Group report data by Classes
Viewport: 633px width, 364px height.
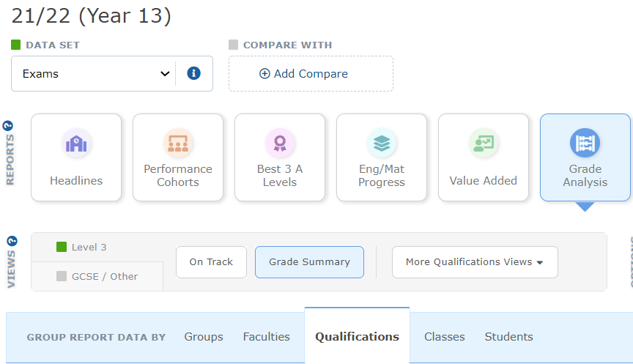click(445, 337)
